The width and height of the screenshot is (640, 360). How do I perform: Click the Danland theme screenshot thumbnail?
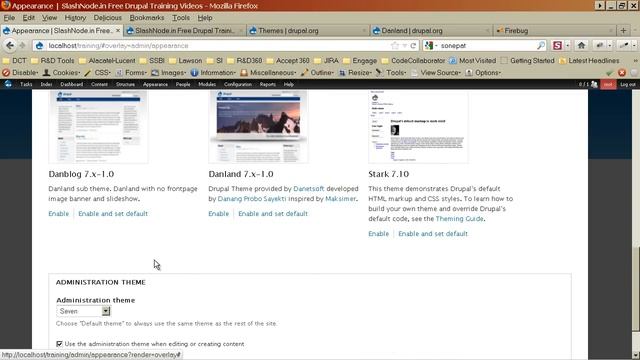(x=258, y=127)
